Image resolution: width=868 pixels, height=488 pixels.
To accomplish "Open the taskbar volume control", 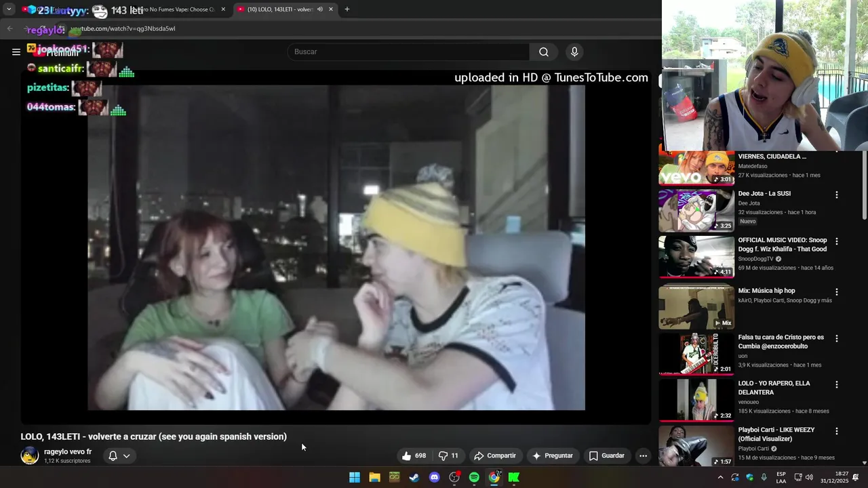I will pos(808,477).
